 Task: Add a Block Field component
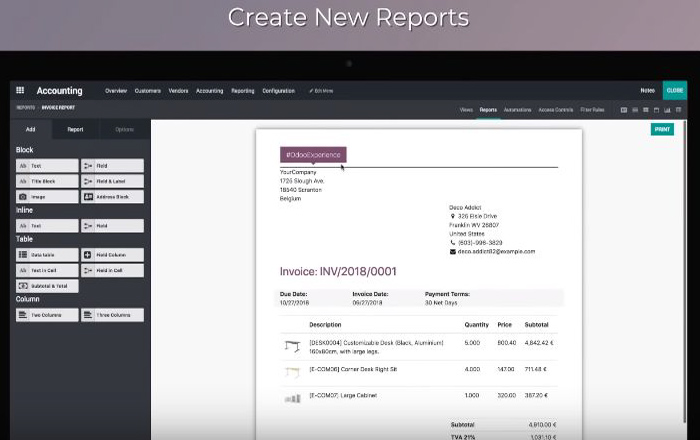coord(112,166)
